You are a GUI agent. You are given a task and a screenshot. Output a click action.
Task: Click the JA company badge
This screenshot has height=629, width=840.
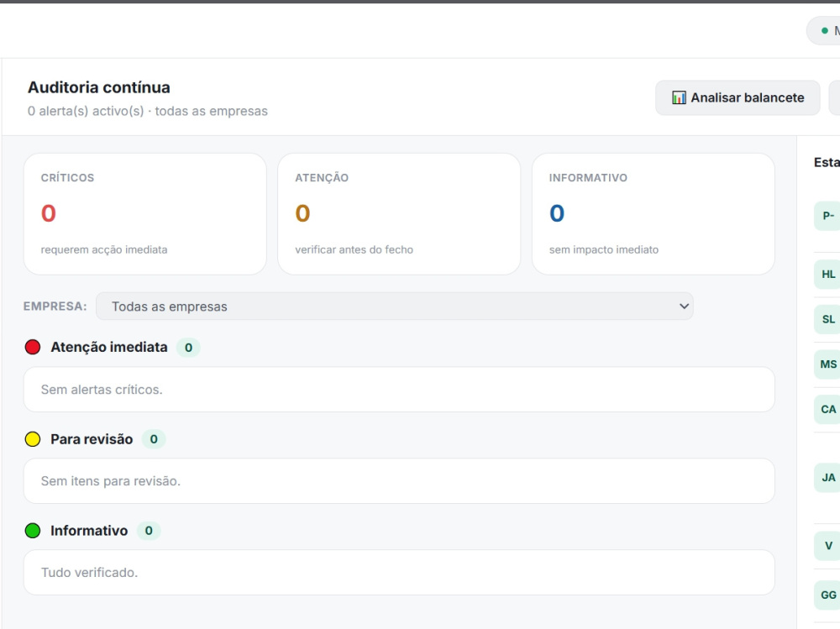(827, 477)
